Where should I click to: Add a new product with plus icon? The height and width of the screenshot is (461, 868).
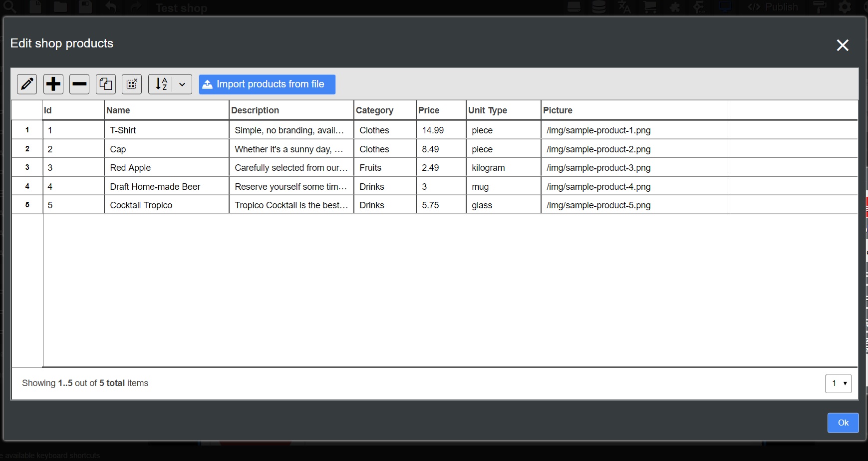(x=53, y=84)
